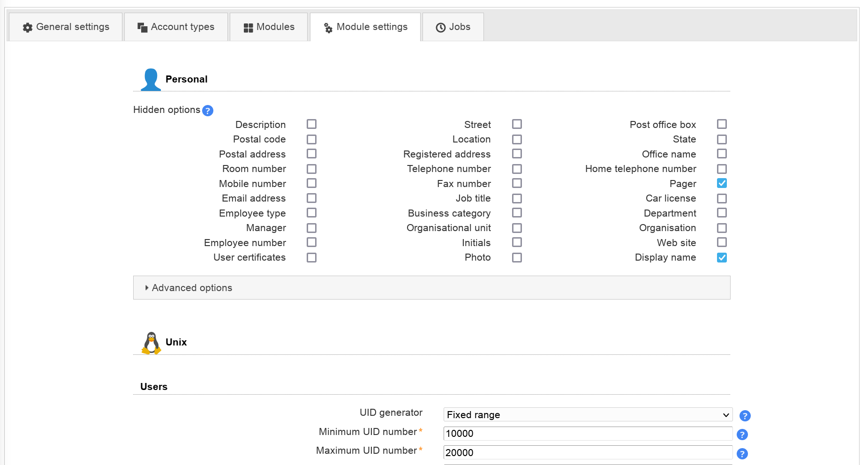Tick the Photo checkbox

[517, 257]
